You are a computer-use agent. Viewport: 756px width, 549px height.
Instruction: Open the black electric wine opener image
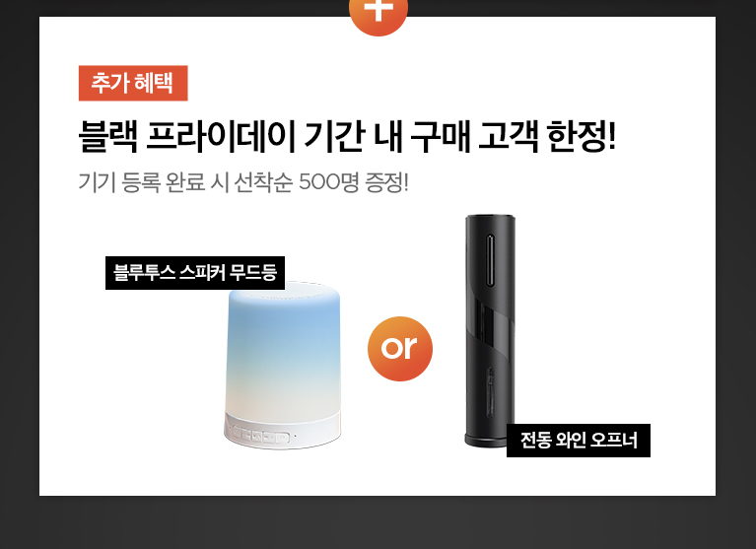coord(490,331)
